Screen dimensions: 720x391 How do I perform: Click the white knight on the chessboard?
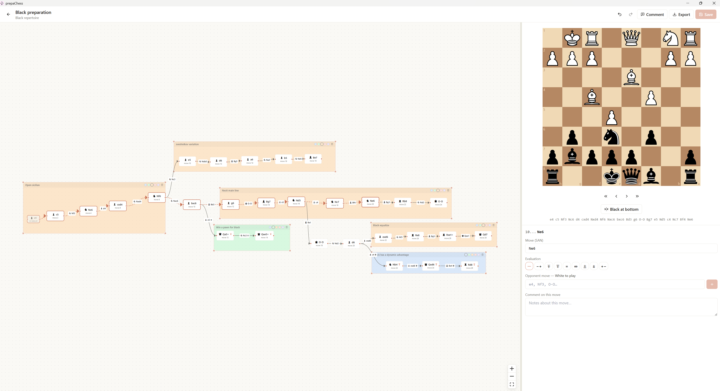pos(670,38)
